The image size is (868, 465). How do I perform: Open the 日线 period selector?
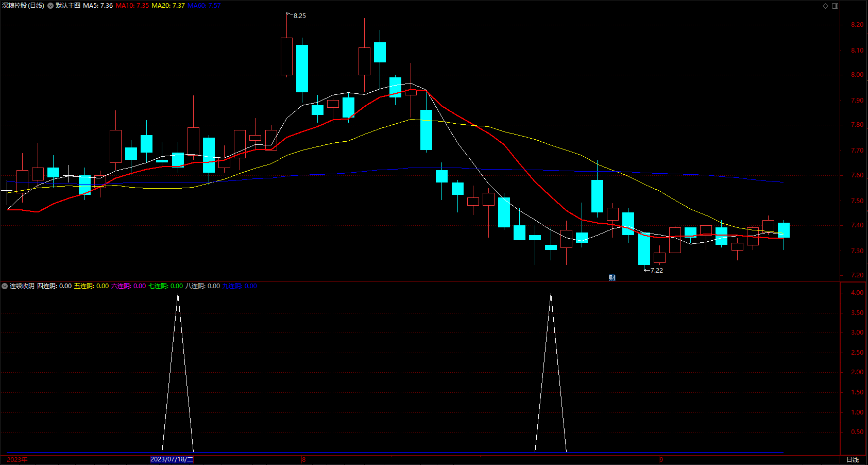(x=853, y=459)
